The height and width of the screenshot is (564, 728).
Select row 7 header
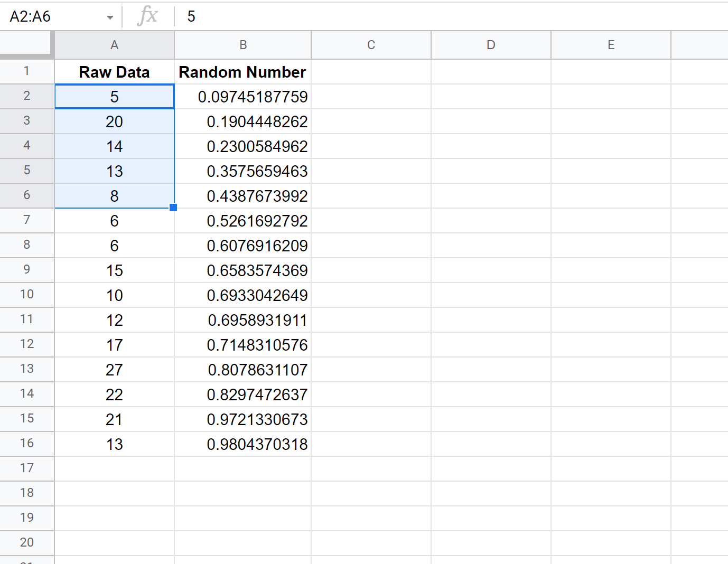click(27, 220)
